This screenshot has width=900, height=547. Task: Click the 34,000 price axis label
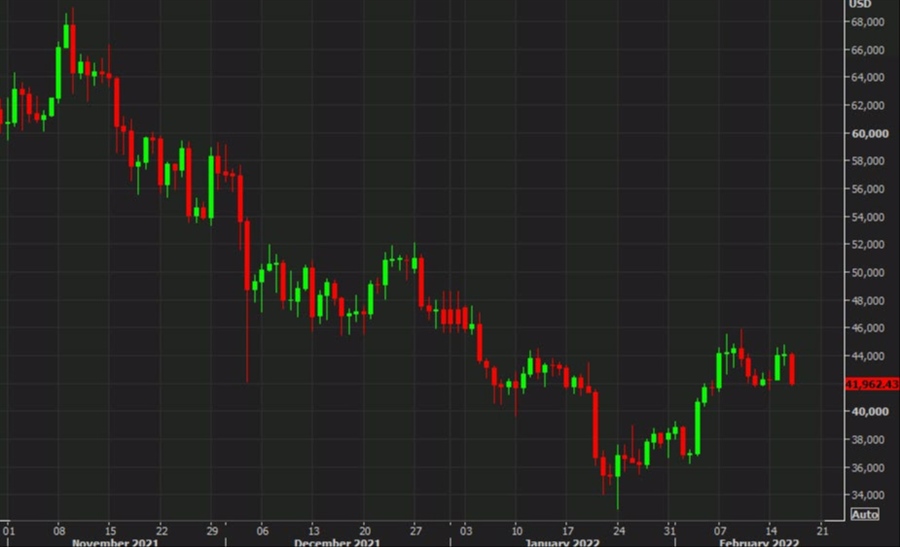(x=868, y=495)
